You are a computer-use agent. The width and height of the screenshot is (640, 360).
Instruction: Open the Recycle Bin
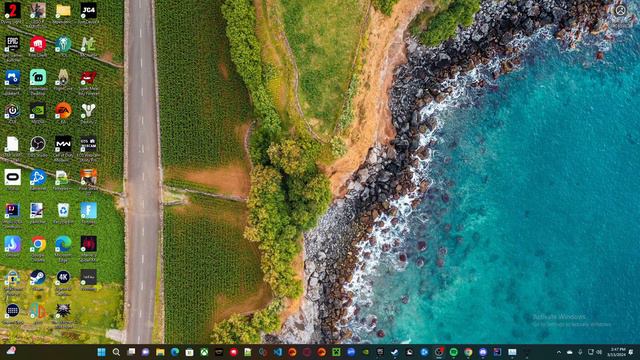click(63, 211)
